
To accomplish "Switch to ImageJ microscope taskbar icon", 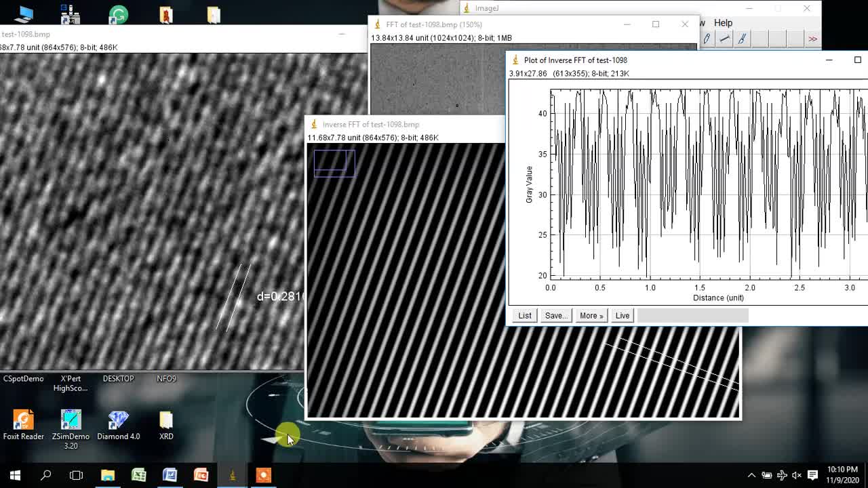I will point(233,475).
